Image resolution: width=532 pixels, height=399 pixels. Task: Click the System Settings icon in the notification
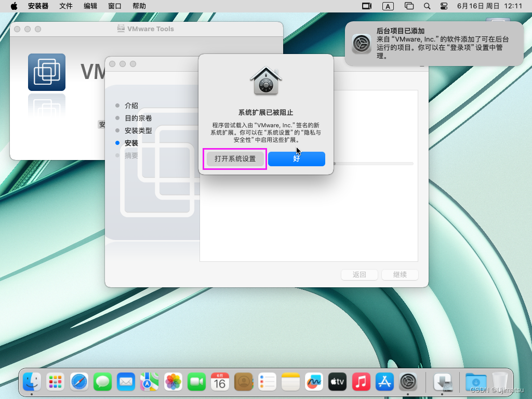coord(362,44)
